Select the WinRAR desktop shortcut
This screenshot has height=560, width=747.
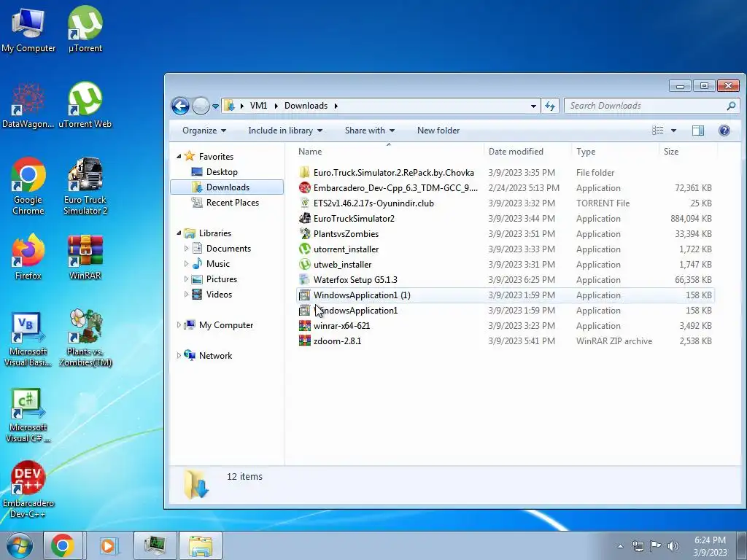click(x=85, y=257)
